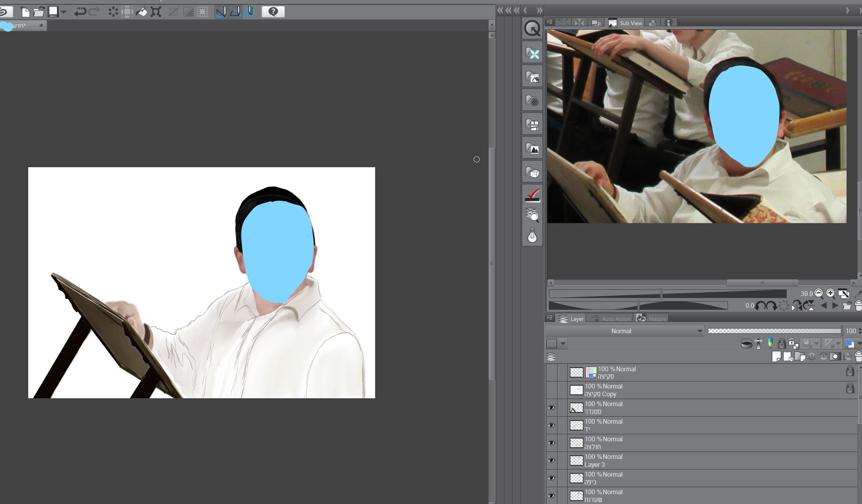This screenshot has width=862, height=504.
Task: Expand the save icon dropdown arrow
Action: pos(64,12)
